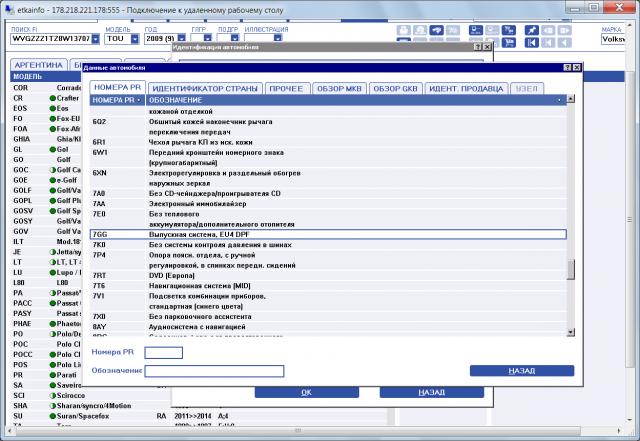Click the Обозначение input field
This screenshot has width=640, height=441.
pyautogui.click(x=214, y=371)
